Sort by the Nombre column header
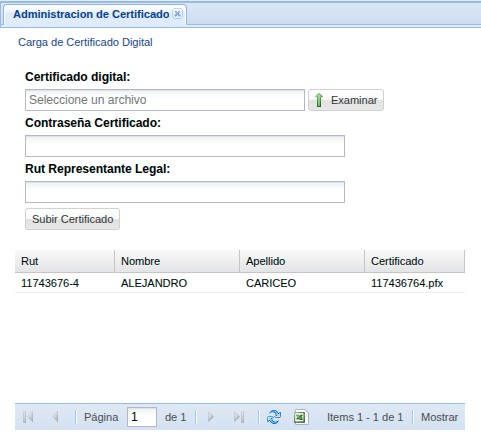The width and height of the screenshot is (481, 440). point(177,261)
